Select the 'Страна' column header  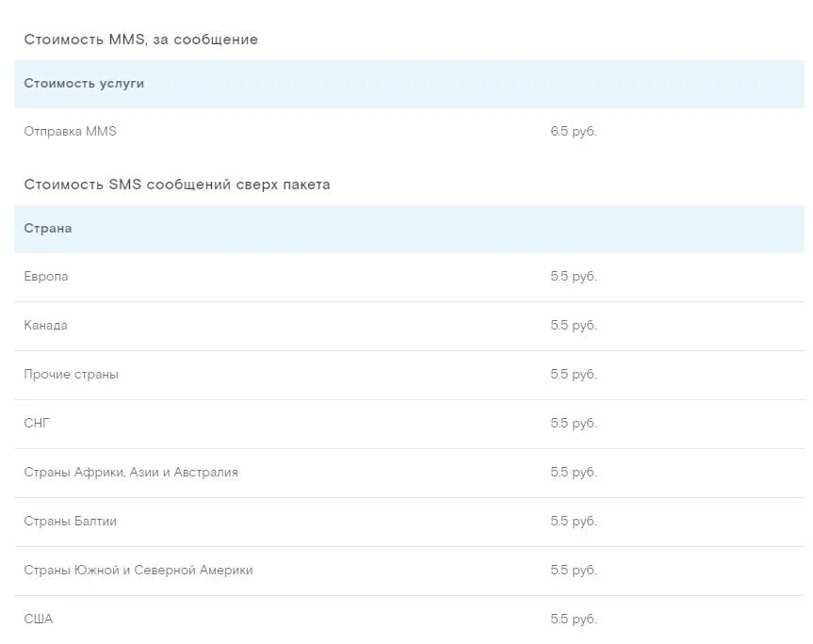click(x=48, y=229)
